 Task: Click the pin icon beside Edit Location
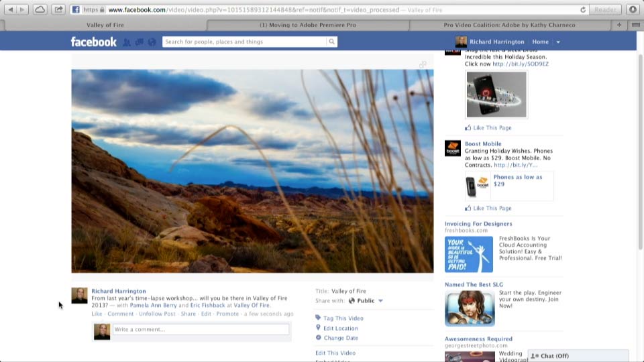tap(318, 328)
